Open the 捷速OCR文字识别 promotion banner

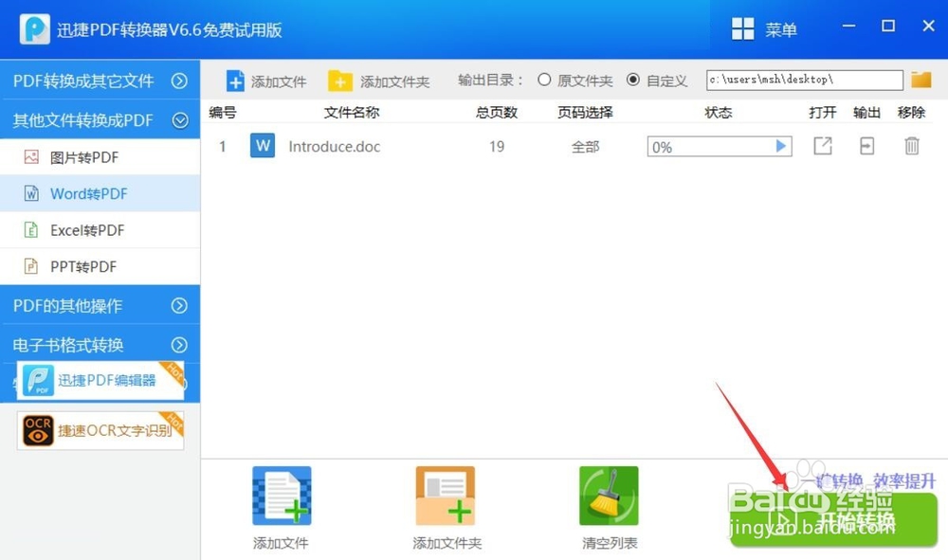(x=100, y=431)
